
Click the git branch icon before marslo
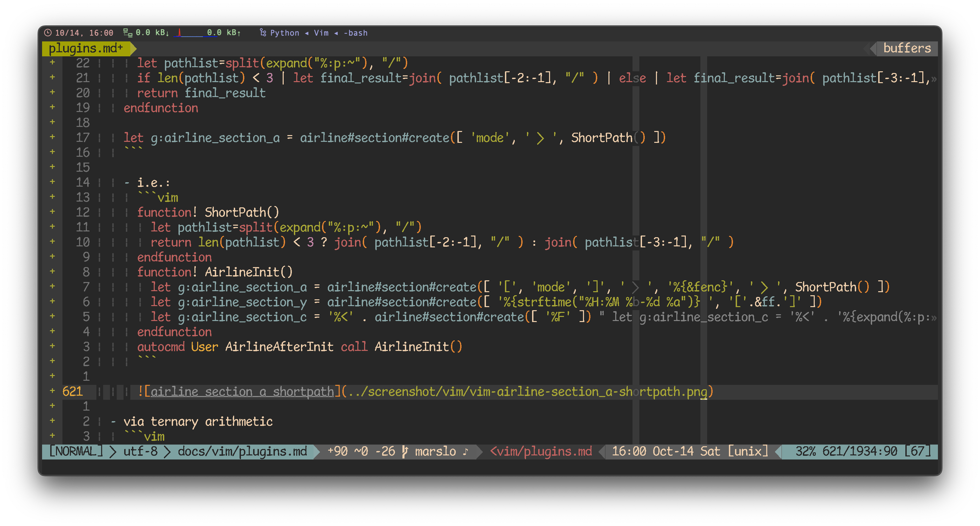pos(405,451)
